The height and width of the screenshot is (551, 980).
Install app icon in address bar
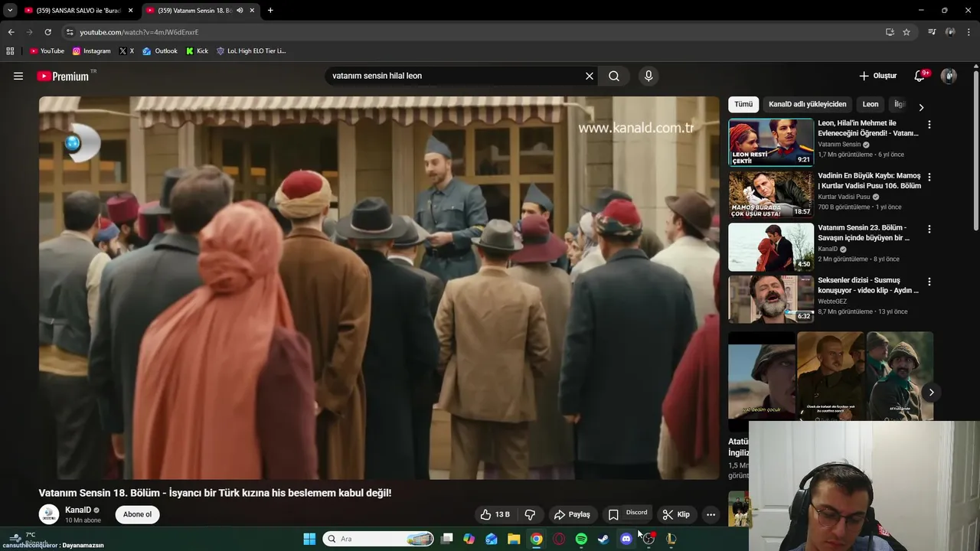(x=890, y=32)
